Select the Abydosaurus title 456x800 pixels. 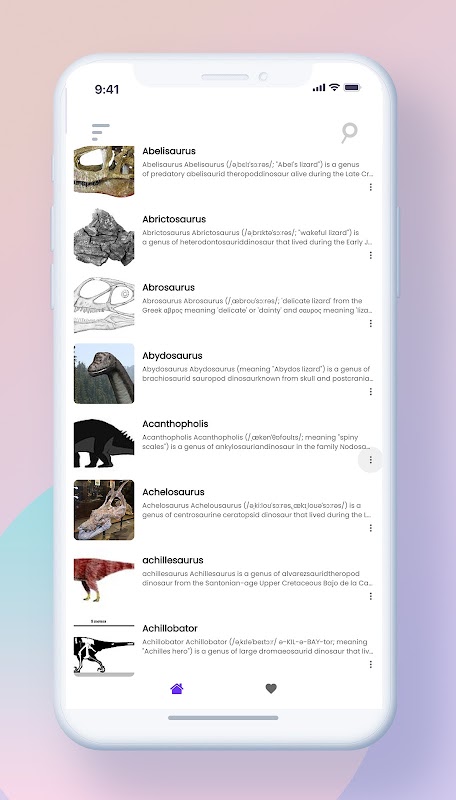click(x=172, y=356)
